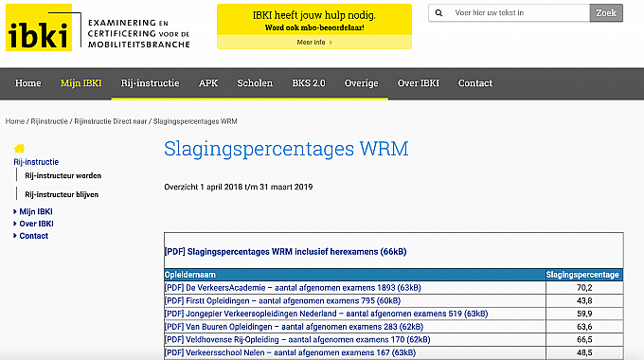Viewport: 644px width, 360px height.
Task: Open Van Buuren Opleidingen PDF link
Action: click(x=294, y=327)
